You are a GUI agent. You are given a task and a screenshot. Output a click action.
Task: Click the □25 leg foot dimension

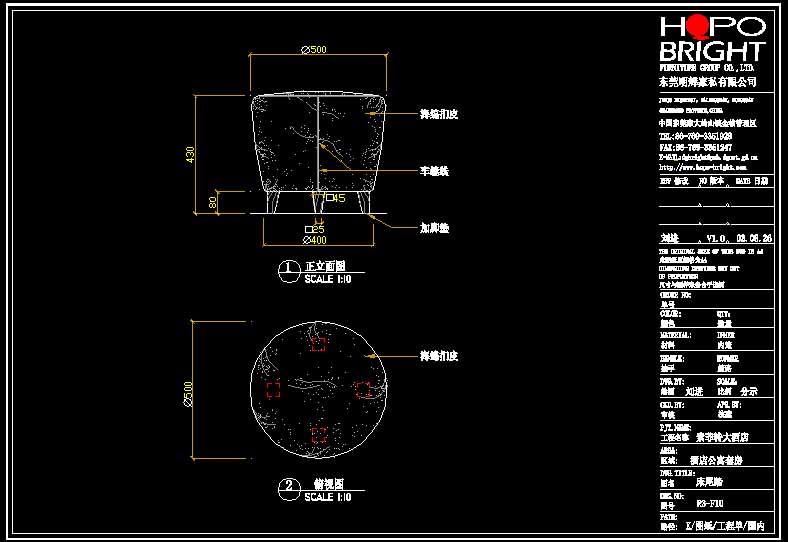(315, 229)
